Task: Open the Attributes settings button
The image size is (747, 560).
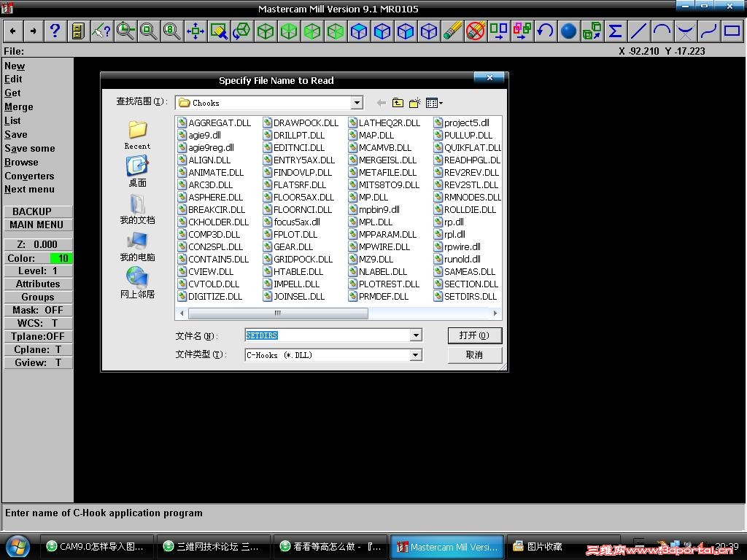Action: 38,284
